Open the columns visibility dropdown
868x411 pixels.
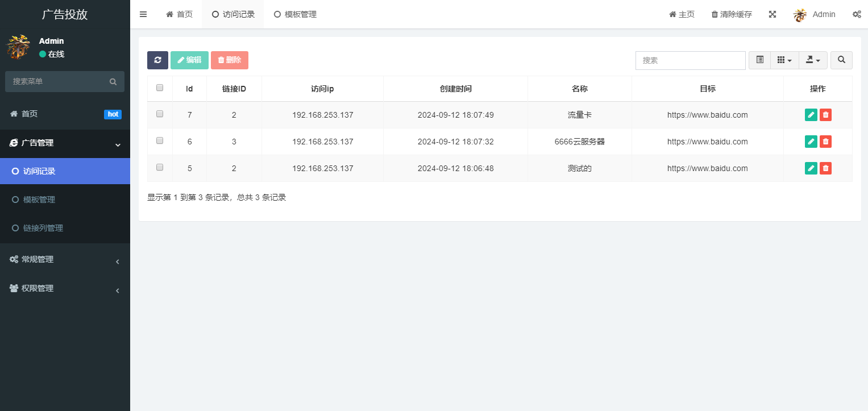(784, 60)
